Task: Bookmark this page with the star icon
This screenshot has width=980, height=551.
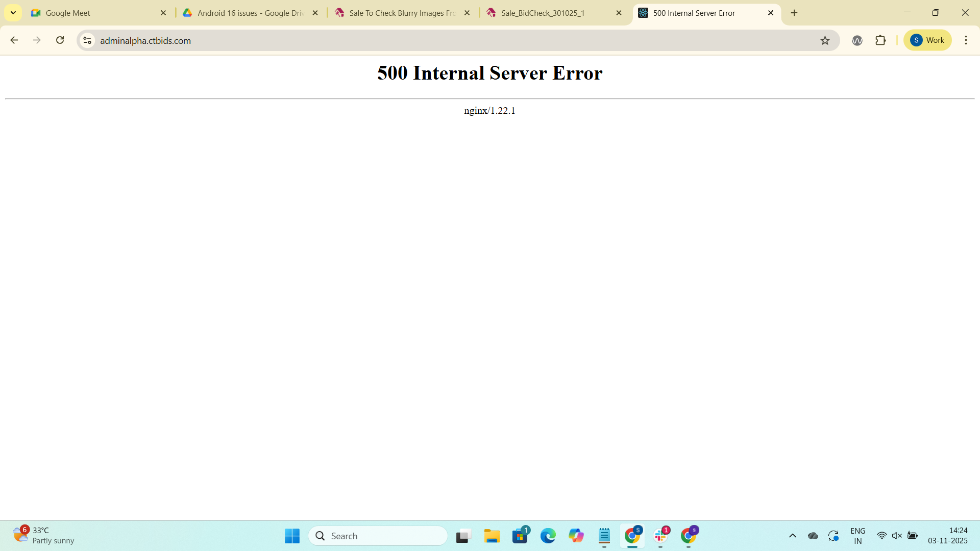Action: coord(825,40)
